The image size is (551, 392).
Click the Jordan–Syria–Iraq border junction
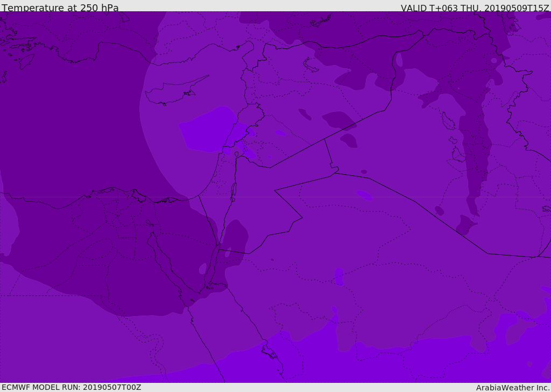click(324, 139)
